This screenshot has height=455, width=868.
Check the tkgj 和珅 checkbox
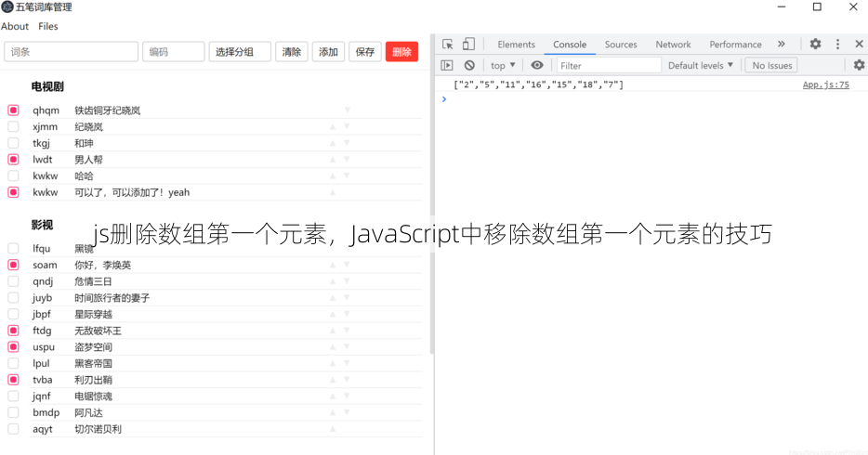(13, 143)
